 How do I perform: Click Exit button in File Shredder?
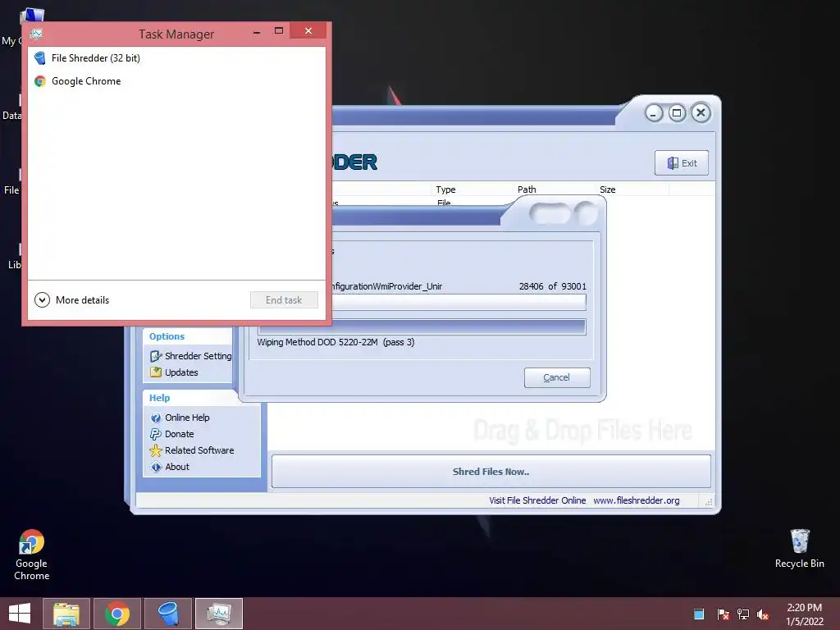tap(682, 163)
